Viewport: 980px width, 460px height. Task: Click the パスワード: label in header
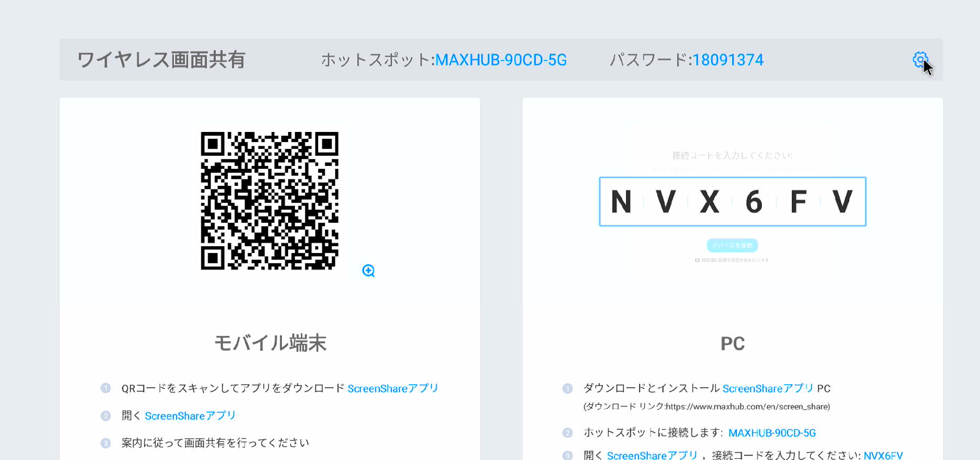click(x=650, y=60)
